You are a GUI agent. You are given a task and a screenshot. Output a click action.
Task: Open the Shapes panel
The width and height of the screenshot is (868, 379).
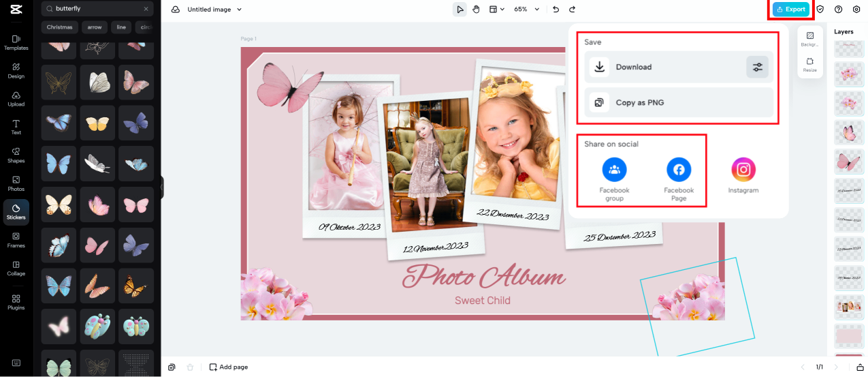(16, 155)
